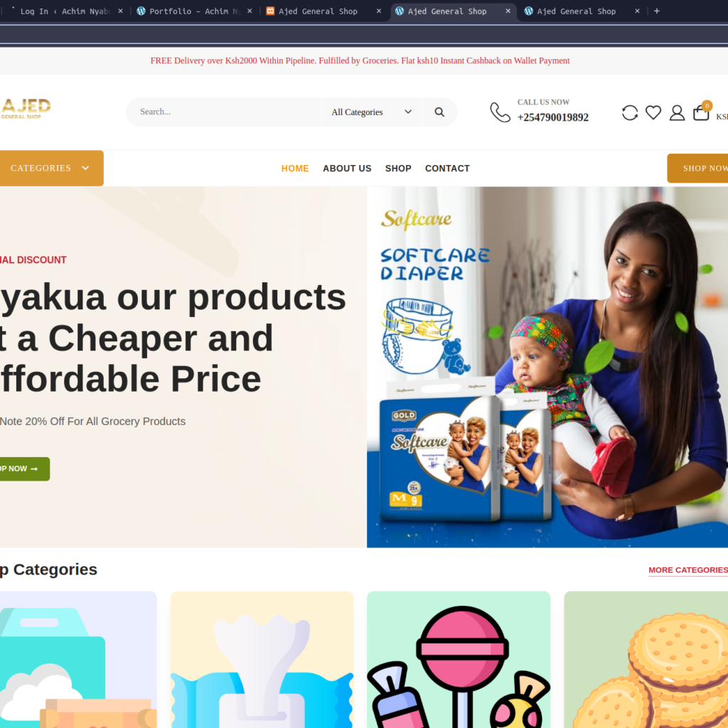Open the CONTACT menu item
The image size is (728, 728).
point(447,168)
